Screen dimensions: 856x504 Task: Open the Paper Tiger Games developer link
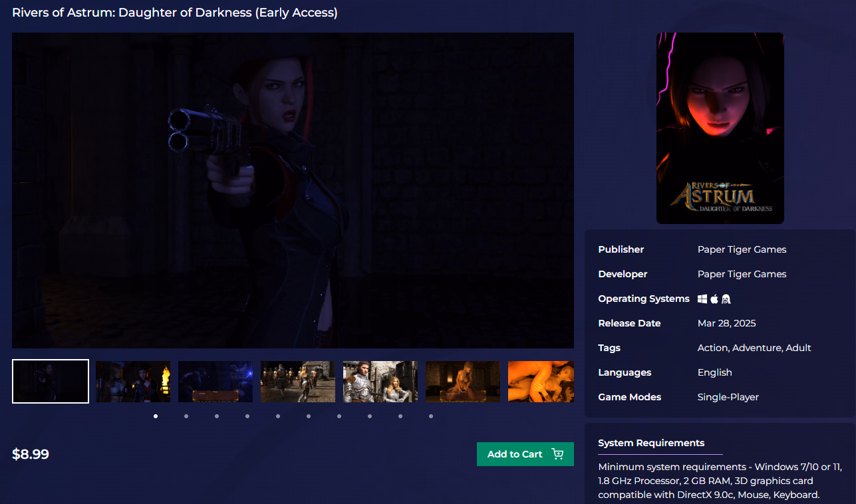742,275
